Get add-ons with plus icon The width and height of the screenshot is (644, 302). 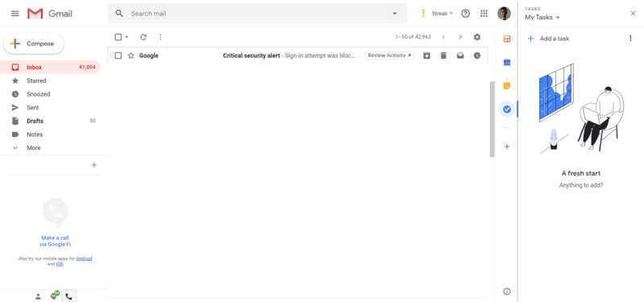pyautogui.click(x=507, y=147)
